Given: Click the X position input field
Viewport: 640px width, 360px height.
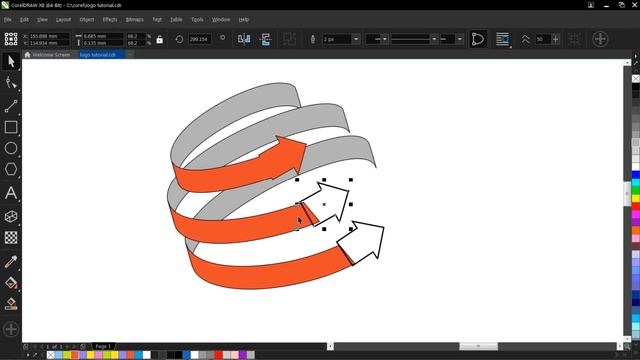Looking at the screenshot, I should click(48, 36).
